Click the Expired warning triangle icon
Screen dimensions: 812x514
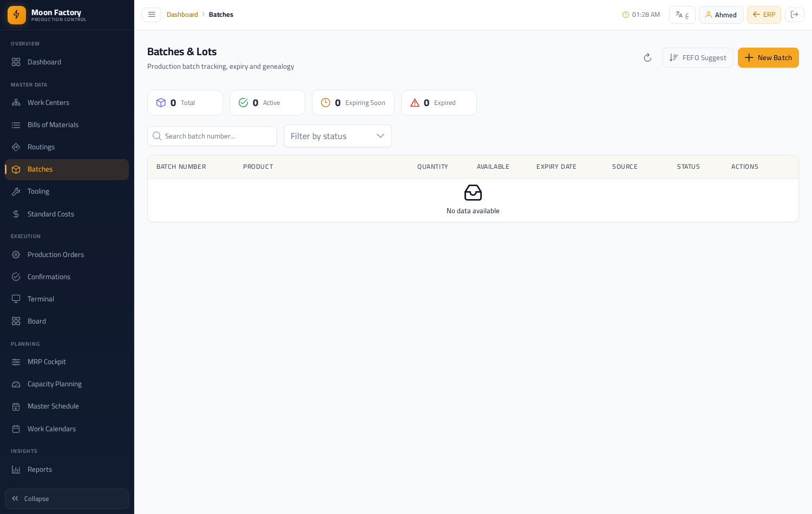coord(415,103)
